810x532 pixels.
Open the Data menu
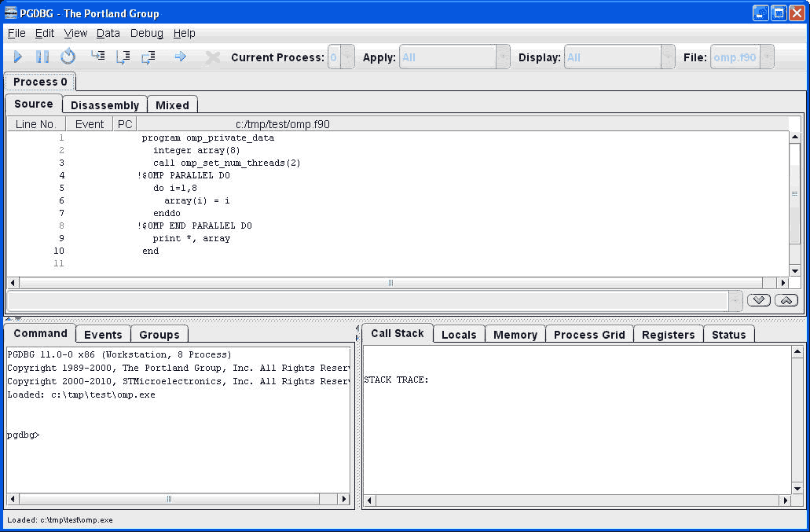click(x=108, y=34)
